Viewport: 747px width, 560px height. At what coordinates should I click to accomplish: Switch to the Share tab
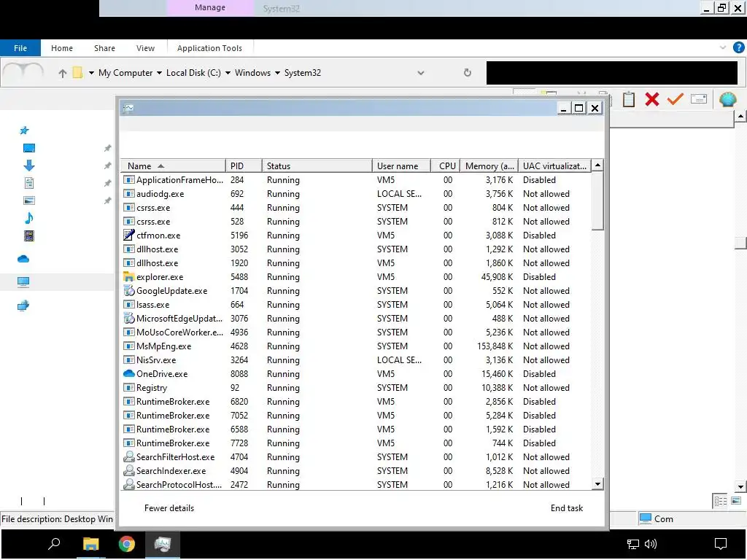coord(104,48)
